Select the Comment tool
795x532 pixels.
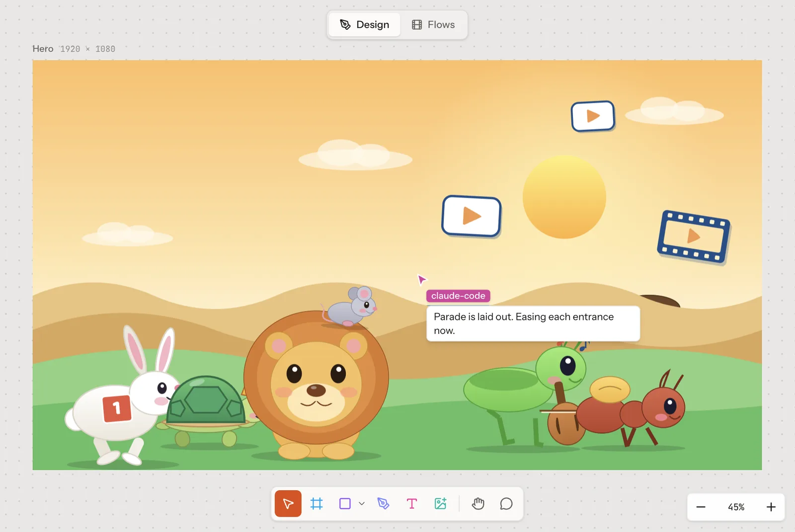pos(506,504)
